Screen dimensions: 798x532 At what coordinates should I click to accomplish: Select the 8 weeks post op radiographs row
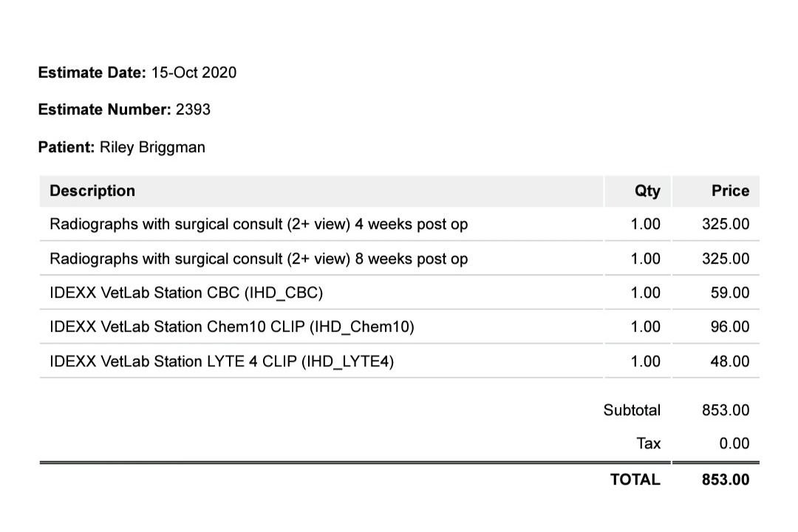click(399, 259)
